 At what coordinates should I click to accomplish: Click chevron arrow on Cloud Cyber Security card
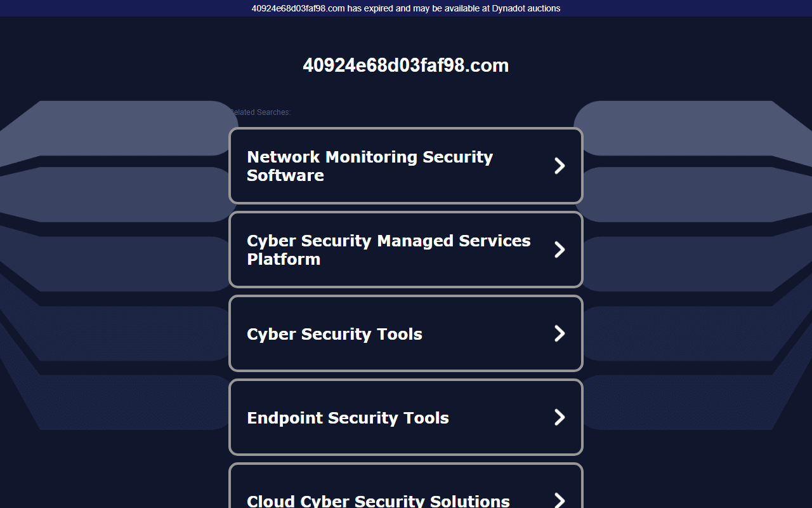(560, 500)
